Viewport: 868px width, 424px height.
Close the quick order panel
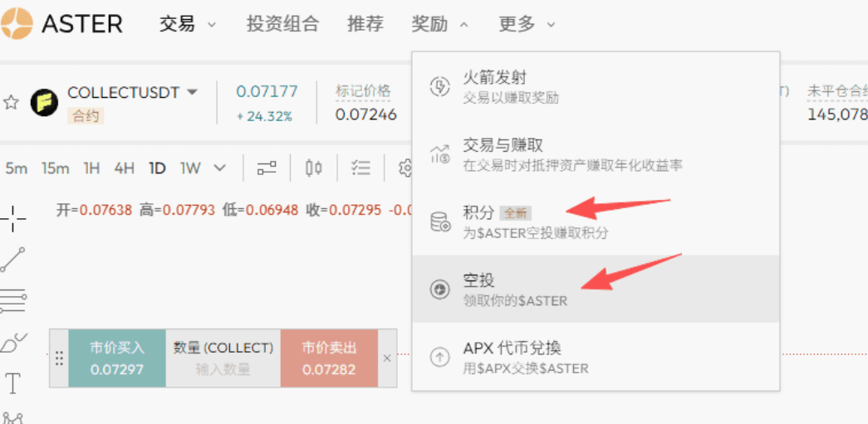386,358
